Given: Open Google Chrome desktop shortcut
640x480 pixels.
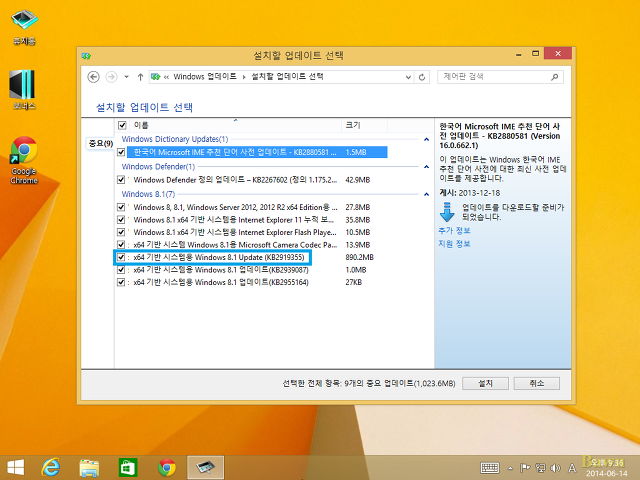Looking at the screenshot, I should 24,160.
